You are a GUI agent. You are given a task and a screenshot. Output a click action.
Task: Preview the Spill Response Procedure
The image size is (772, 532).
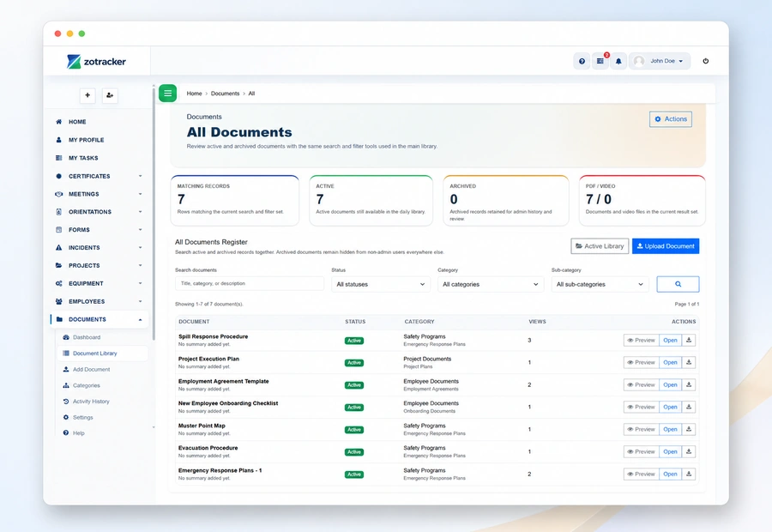(641, 341)
